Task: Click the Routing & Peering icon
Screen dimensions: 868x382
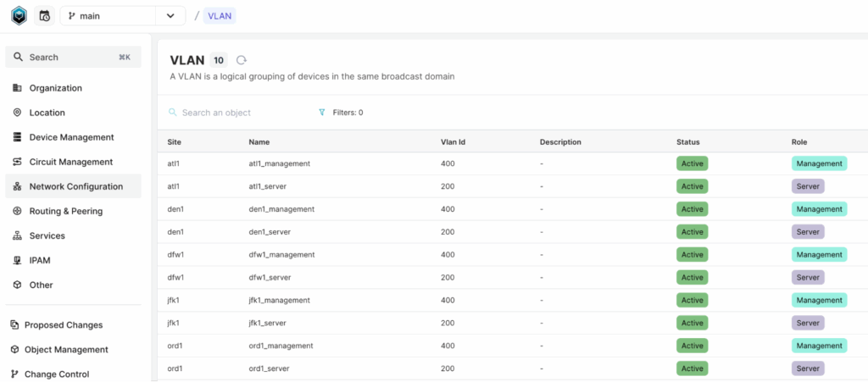Action: tap(17, 211)
